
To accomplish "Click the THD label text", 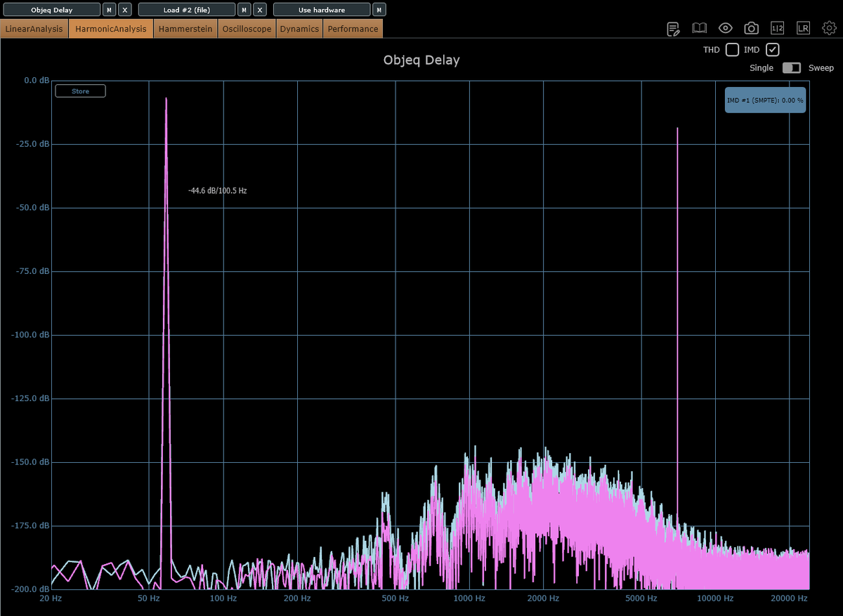I will 712,50.
